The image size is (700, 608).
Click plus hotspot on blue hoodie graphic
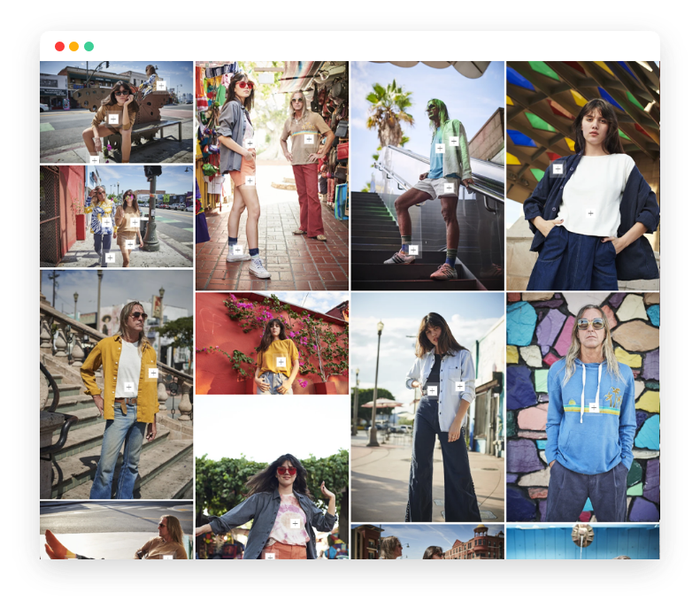593,408
